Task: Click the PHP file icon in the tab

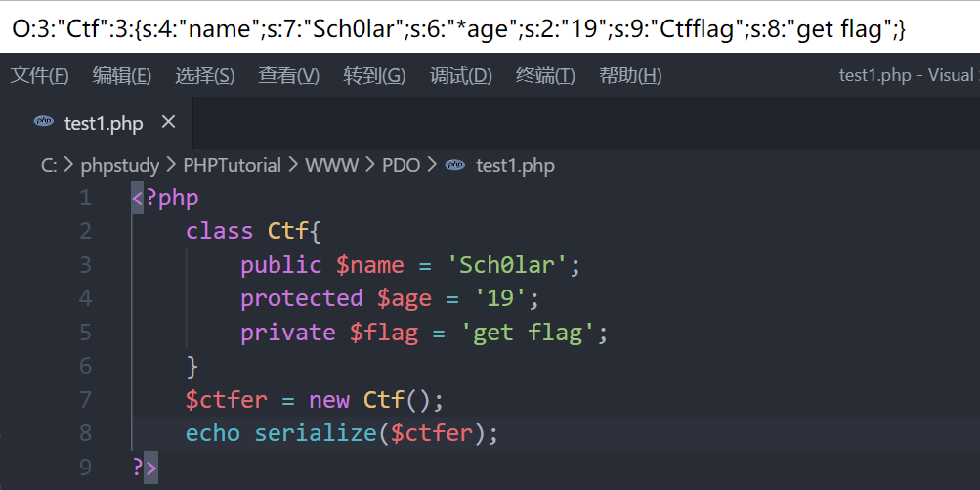Action: [43, 122]
